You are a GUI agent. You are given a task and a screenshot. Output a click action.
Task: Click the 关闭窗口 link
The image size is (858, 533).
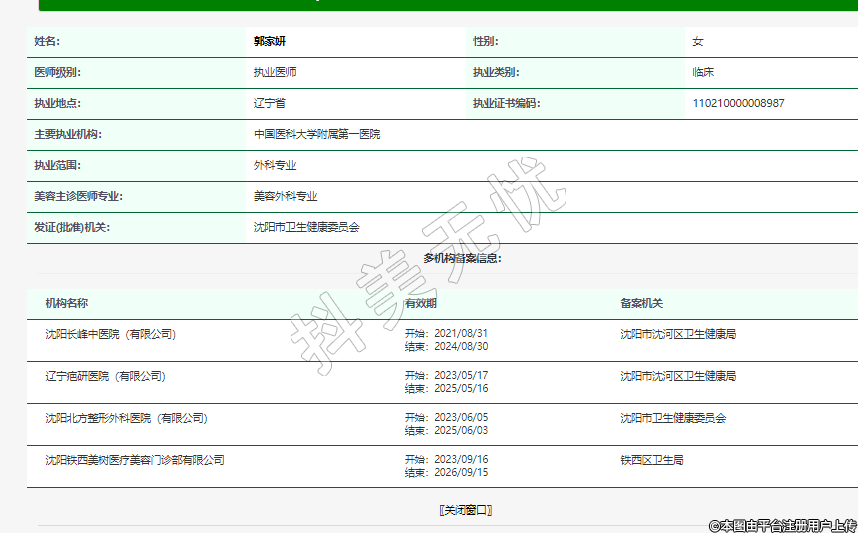(465, 510)
